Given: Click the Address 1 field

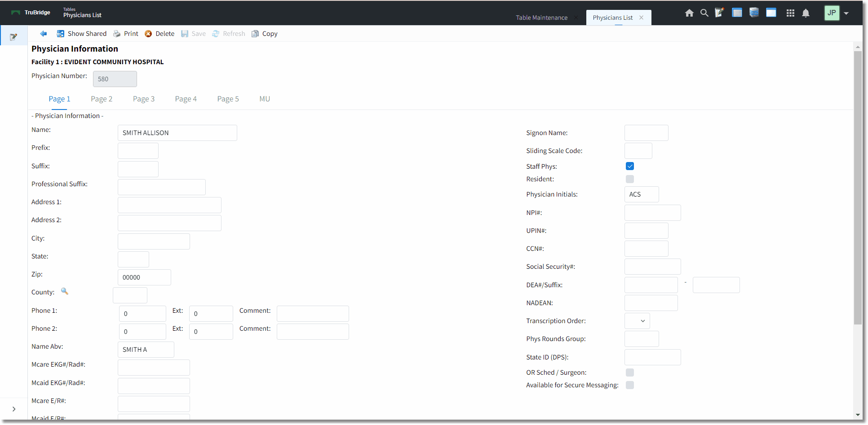Looking at the screenshot, I should tap(169, 205).
